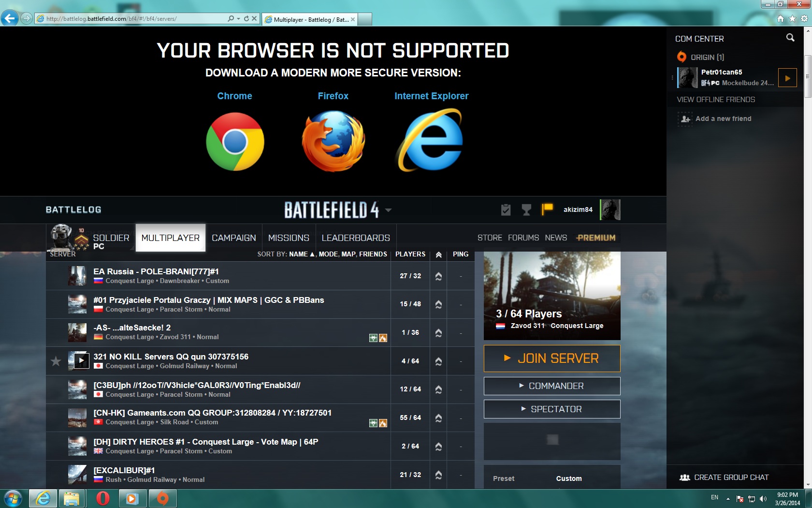Screen dimensions: 812x508
Task: Join the server as Spectator
Action: click(x=551, y=409)
